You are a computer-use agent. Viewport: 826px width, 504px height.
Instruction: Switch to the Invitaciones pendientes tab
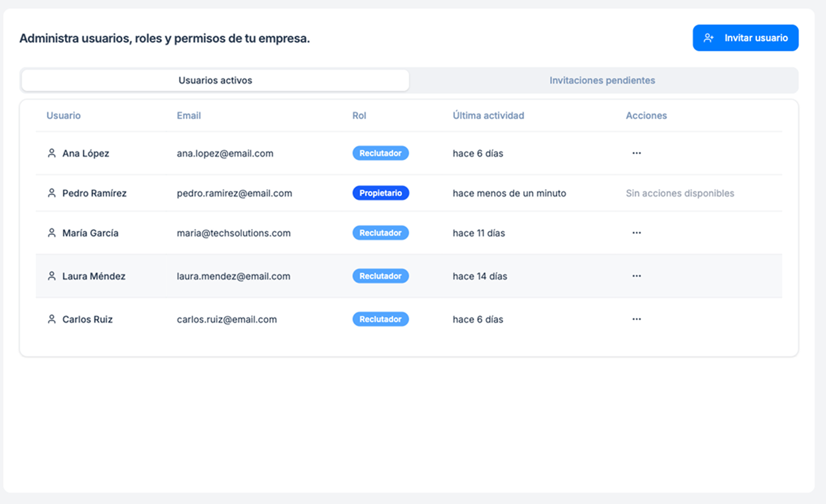click(602, 80)
